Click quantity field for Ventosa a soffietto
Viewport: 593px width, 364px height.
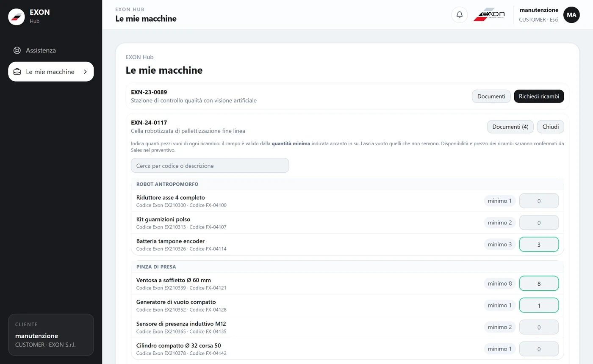coord(539,284)
